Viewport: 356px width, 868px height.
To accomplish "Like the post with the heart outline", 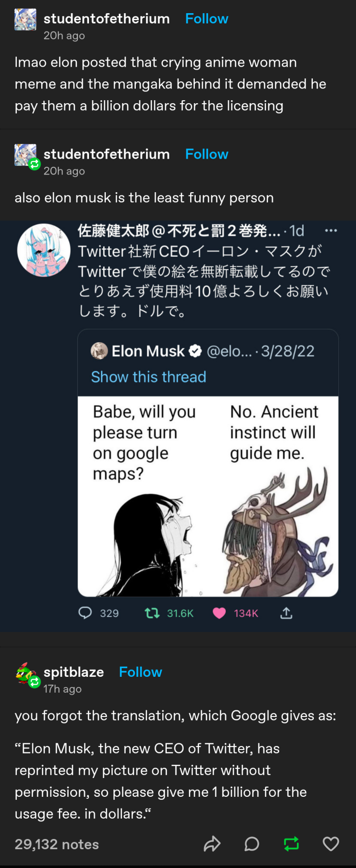I will click(x=331, y=844).
